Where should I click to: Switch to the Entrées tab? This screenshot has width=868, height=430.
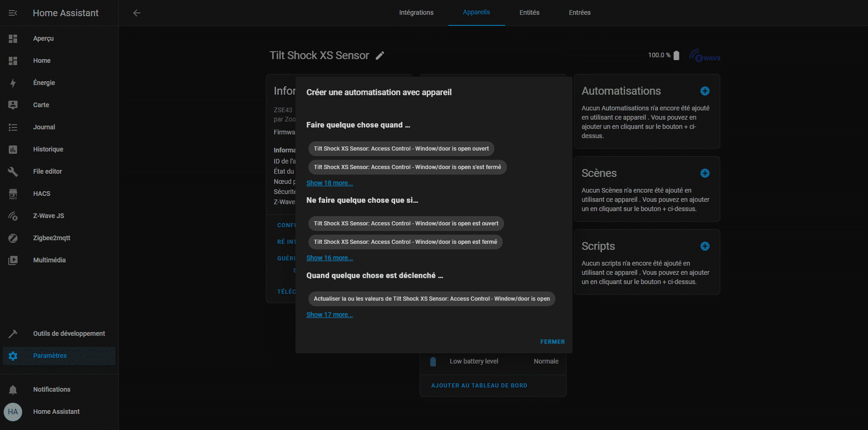[580, 12]
